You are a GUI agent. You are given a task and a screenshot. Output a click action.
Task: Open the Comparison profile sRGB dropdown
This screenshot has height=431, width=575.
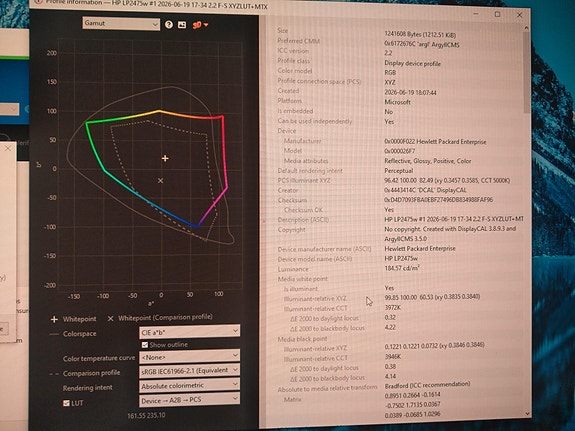[189, 370]
